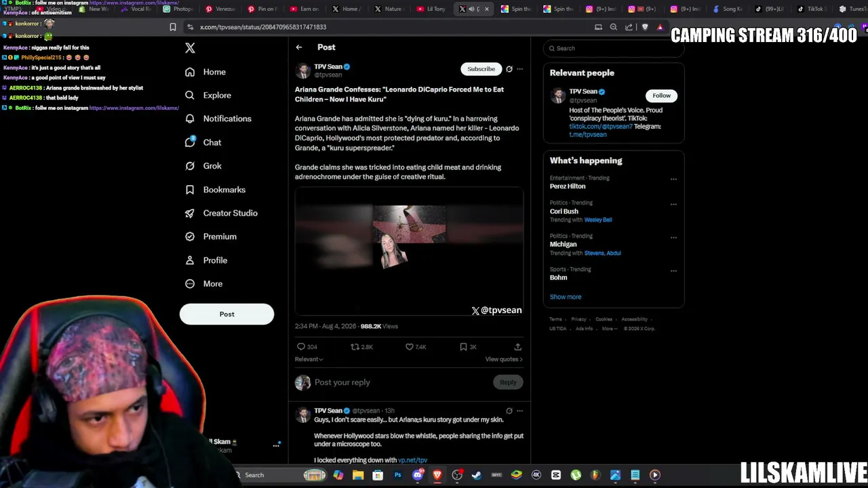
Task: Open the t.me/tpvsean Telegram link
Action: coord(588,135)
